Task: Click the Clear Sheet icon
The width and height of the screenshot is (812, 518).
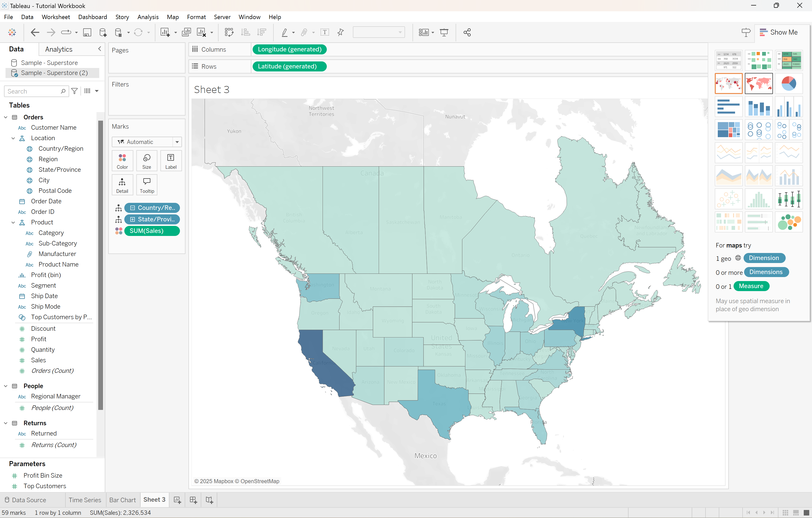Action: (x=202, y=32)
